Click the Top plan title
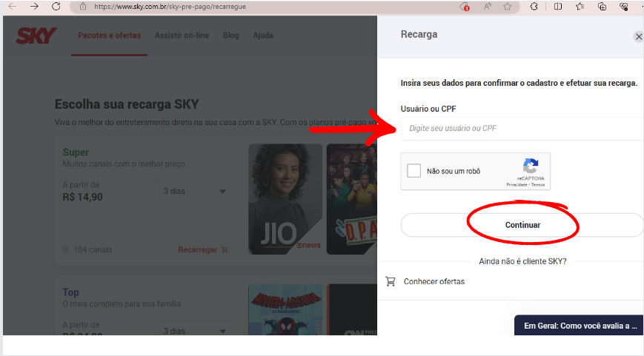Image resolution: width=644 pixels, height=356 pixels. pyautogui.click(x=70, y=292)
